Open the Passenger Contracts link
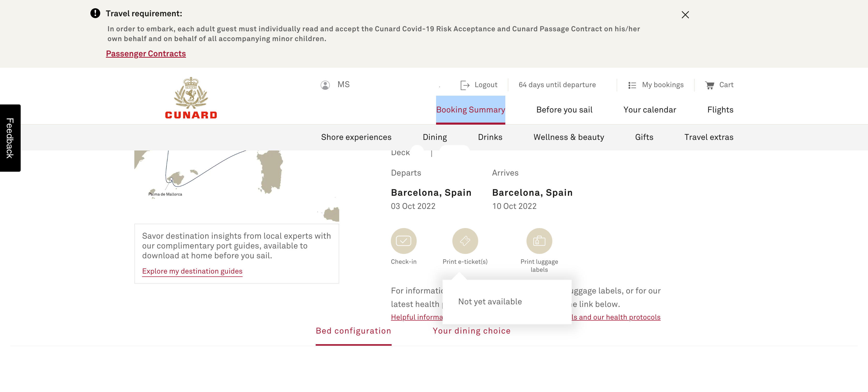 click(x=145, y=54)
